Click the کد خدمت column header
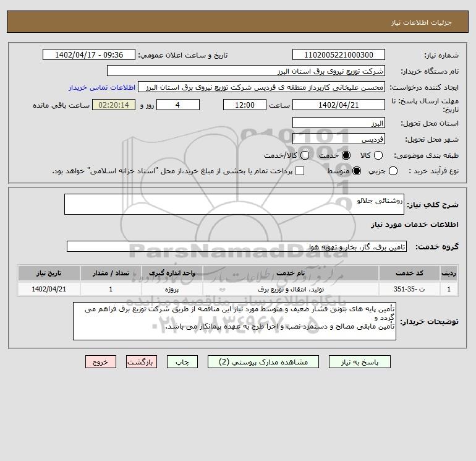 (409, 273)
